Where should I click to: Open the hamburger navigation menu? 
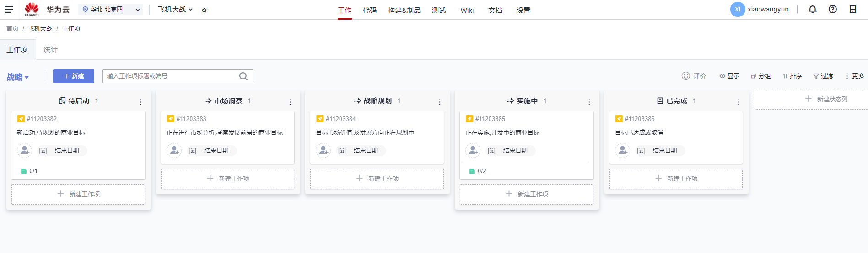point(9,9)
